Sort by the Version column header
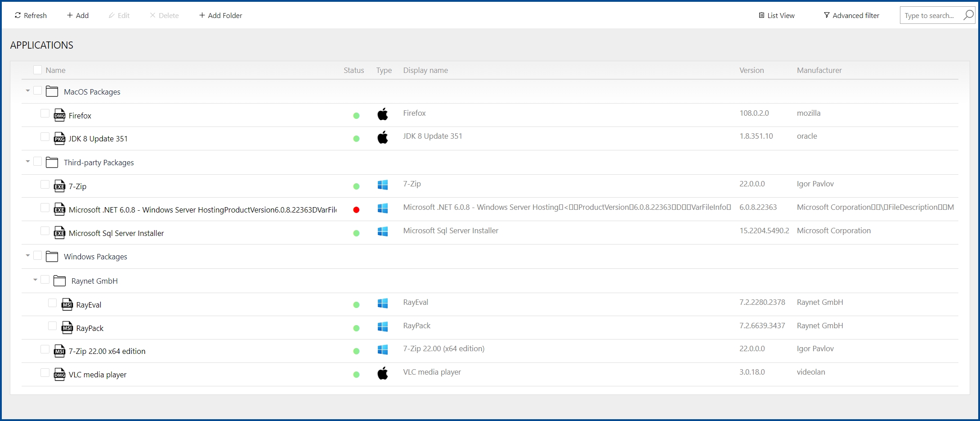Viewport: 980px width, 421px height. click(x=752, y=70)
